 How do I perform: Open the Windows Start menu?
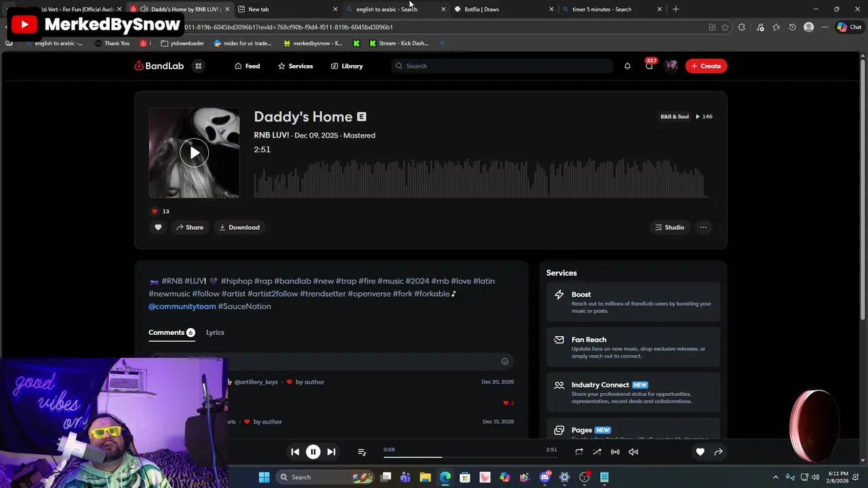(264, 477)
